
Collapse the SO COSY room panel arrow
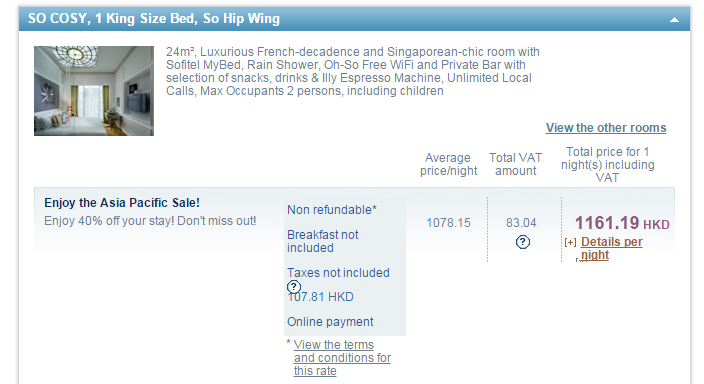(x=674, y=19)
